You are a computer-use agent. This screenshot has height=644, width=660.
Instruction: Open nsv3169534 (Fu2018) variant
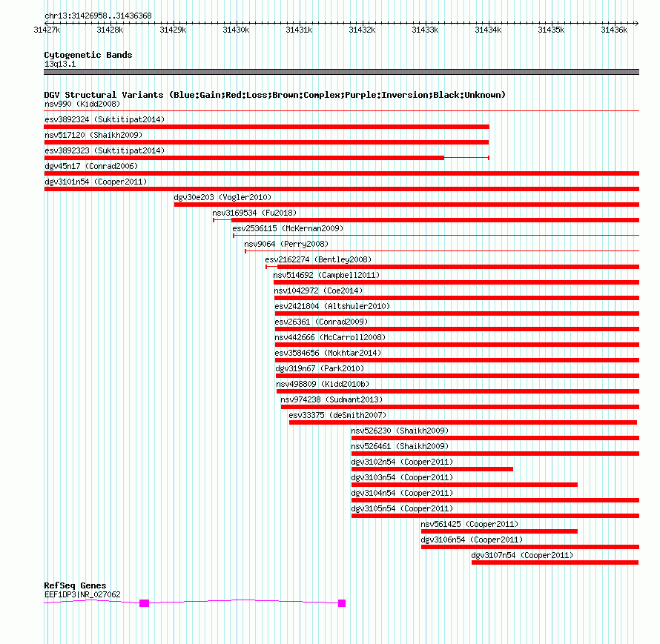pos(254,213)
